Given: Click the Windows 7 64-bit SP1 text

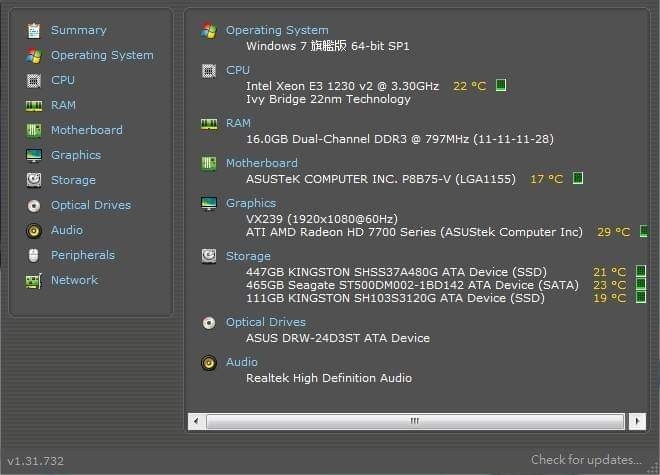Looking at the screenshot, I should [x=328, y=46].
